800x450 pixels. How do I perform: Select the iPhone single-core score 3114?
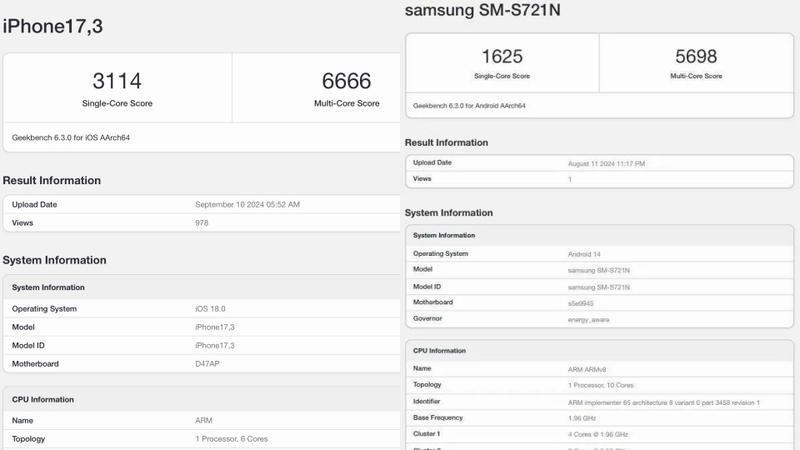click(x=117, y=81)
